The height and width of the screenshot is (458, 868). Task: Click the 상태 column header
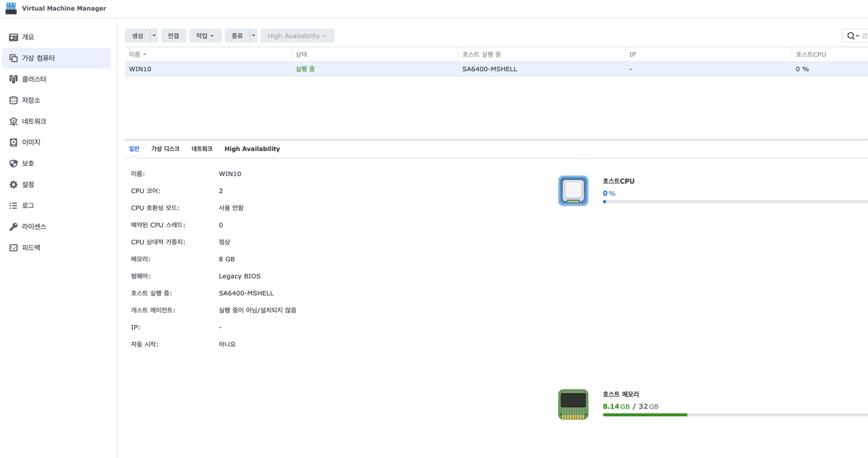(374, 54)
